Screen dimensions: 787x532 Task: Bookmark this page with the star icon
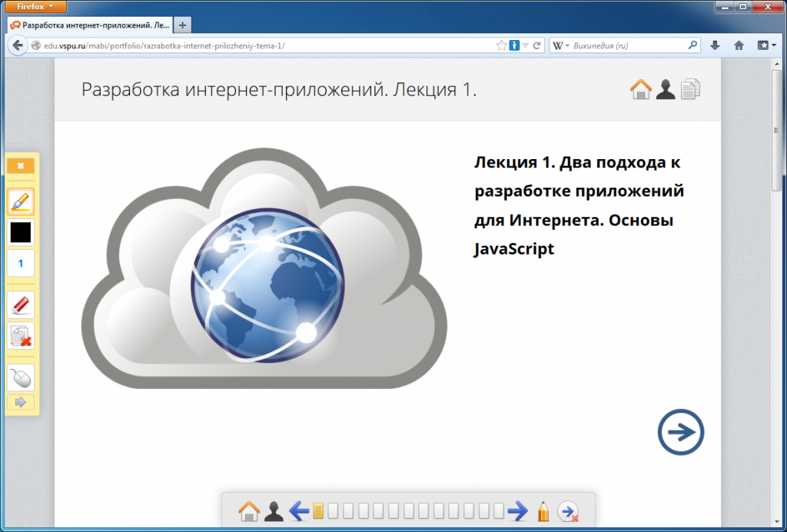click(x=501, y=45)
